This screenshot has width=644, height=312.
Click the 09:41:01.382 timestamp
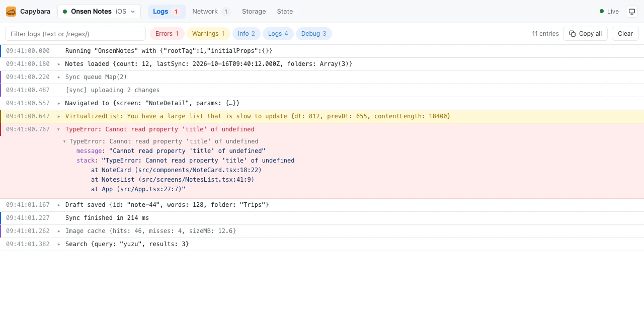pyautogui.click(x=28, y=244)
